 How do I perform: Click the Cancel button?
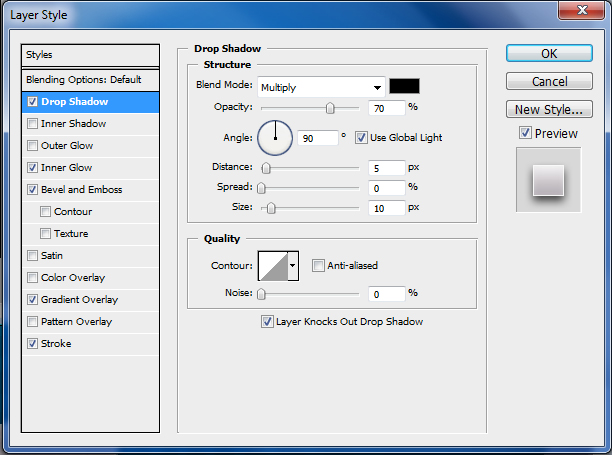pyautogui.click(x=549, y=82)
